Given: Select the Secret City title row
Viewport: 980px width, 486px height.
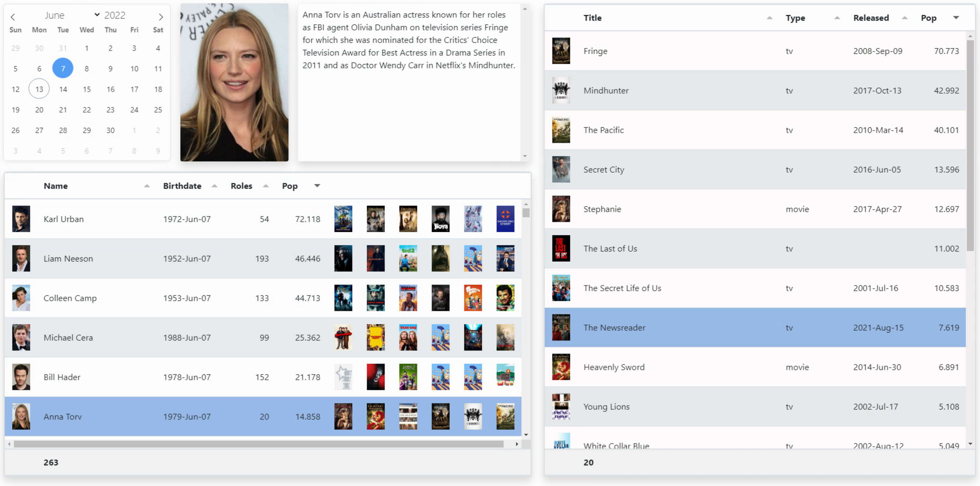Looking at the screenshot, I should pos(755,169).
